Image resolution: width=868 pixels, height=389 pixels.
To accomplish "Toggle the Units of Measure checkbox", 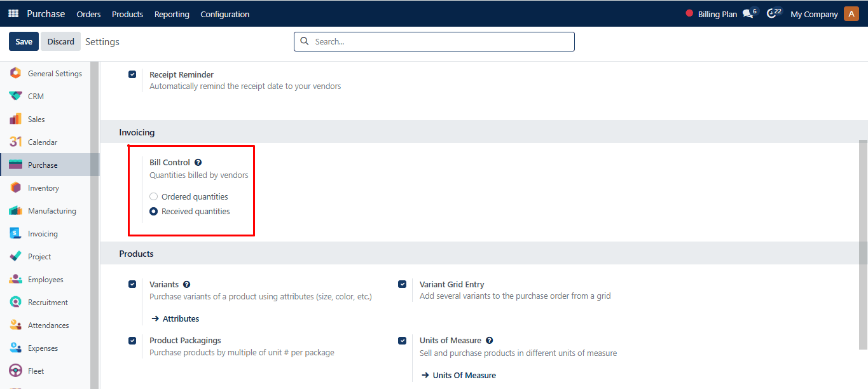I will coord(403,340).
